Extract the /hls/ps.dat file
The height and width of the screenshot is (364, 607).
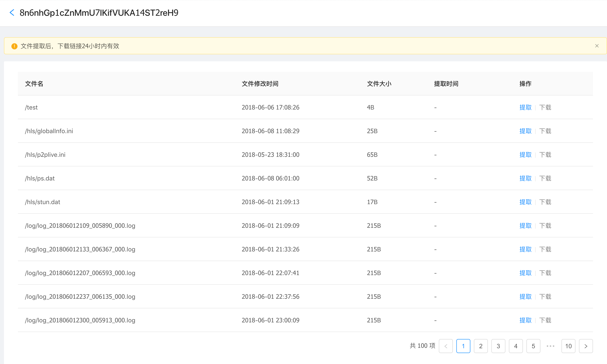tap(525, 178)
